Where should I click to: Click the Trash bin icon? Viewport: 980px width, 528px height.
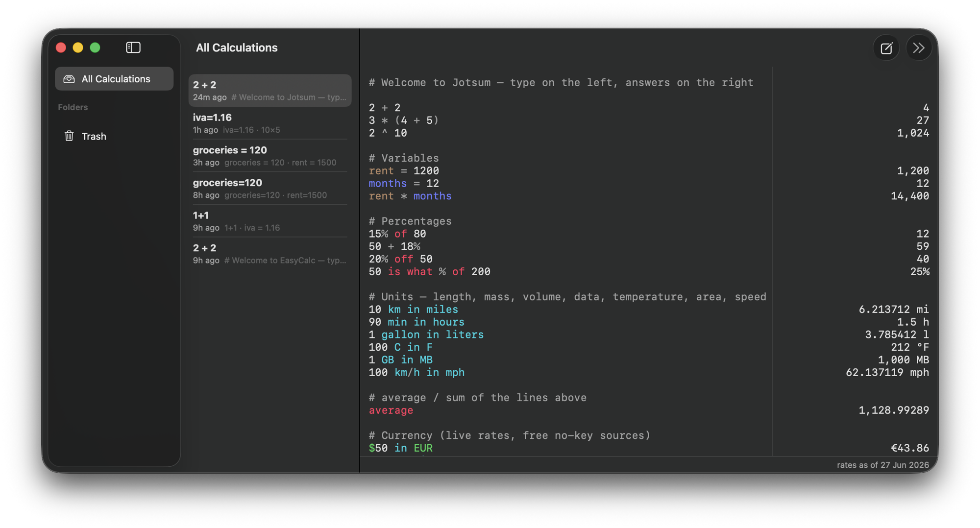[x=69, y=136]
